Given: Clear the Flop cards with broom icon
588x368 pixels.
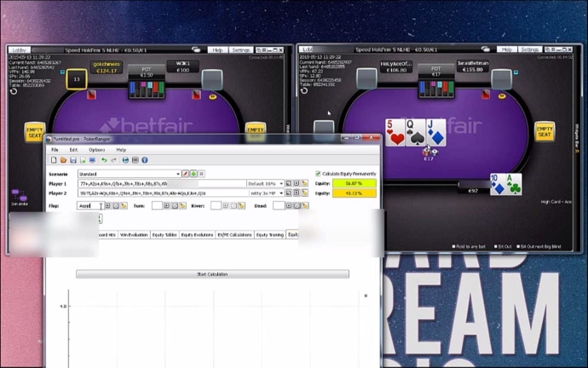Looking at the screenshot, I should [x=124, y=206].
